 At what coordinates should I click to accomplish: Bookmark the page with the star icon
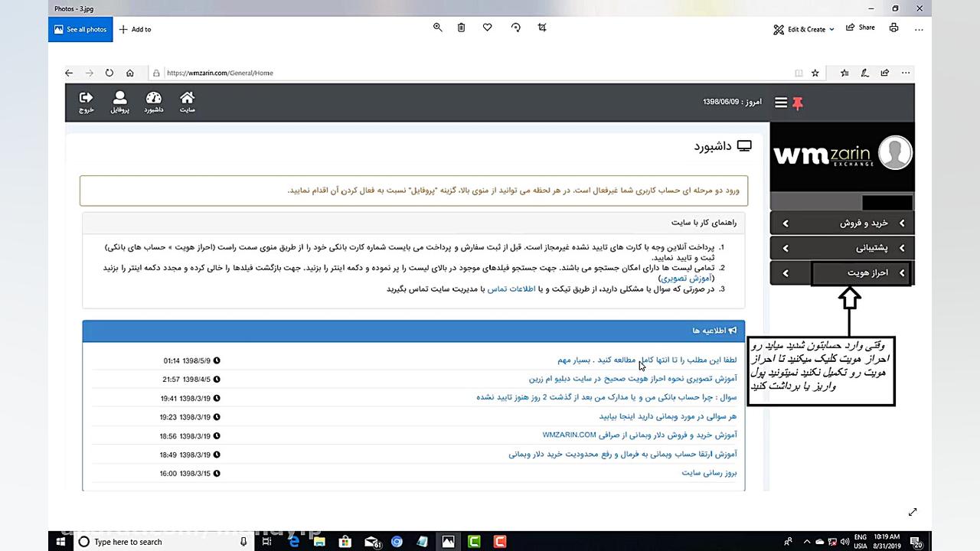tap(815, 73)
